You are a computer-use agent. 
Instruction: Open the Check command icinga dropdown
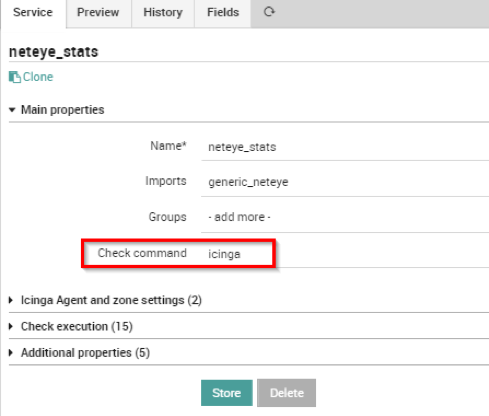pos(345,254)
